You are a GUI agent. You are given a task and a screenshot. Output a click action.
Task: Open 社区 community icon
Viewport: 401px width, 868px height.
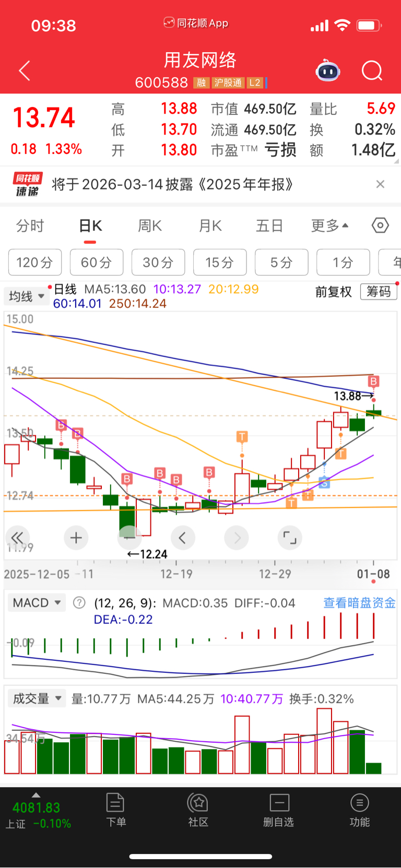click(x=198, y=810)
